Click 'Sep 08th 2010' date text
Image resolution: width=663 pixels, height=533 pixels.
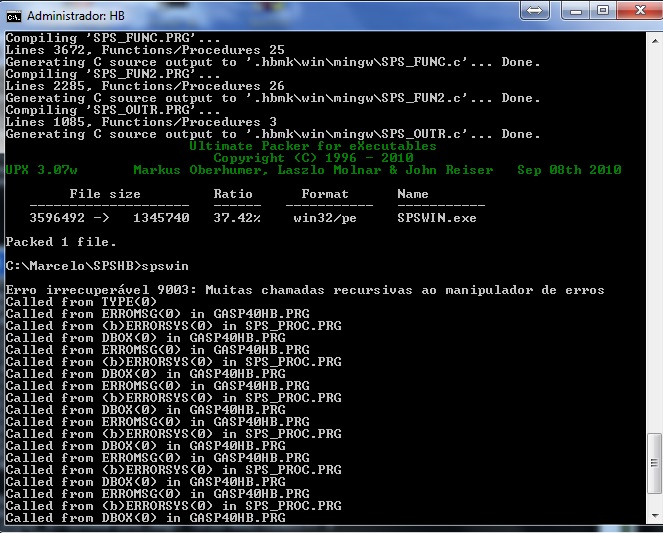(569, 170)
